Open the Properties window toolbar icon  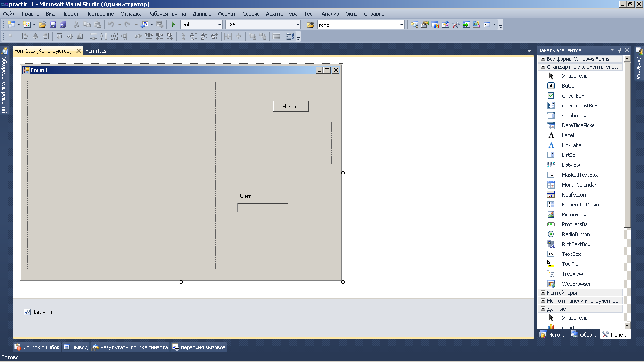pyautogui.click(x=425, y=25)
